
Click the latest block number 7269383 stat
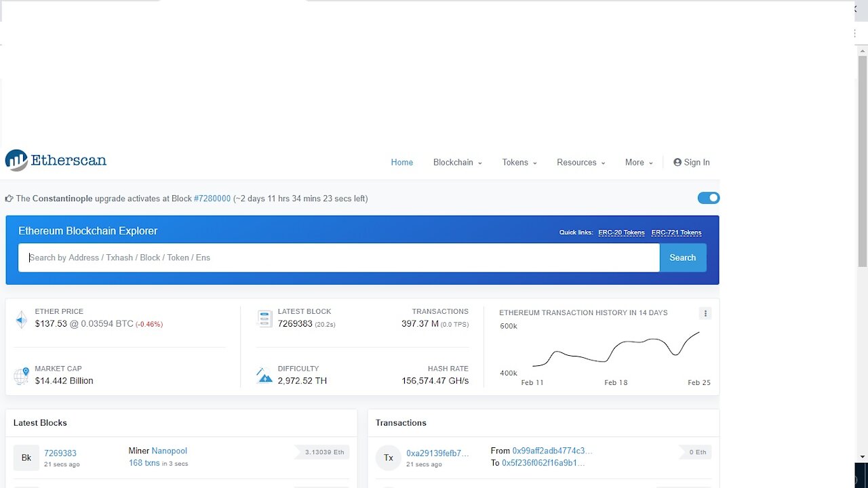[295, 324]
